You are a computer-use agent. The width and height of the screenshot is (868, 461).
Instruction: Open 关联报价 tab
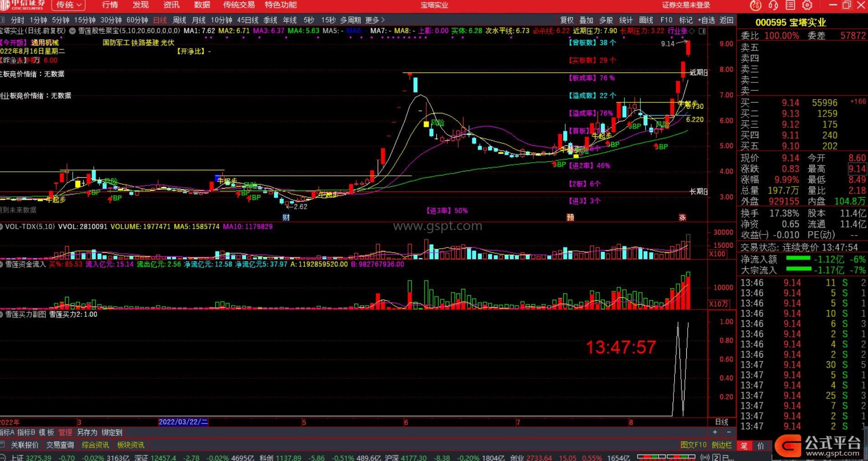coord(25,445)
